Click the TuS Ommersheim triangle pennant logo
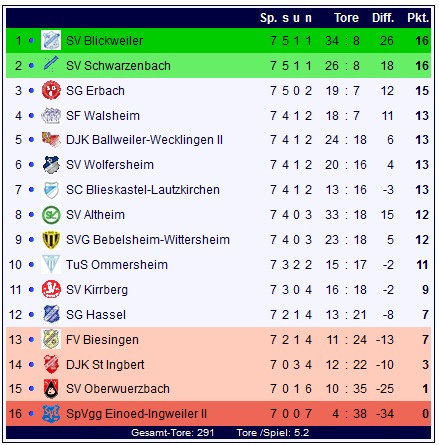 pos(51,265)
